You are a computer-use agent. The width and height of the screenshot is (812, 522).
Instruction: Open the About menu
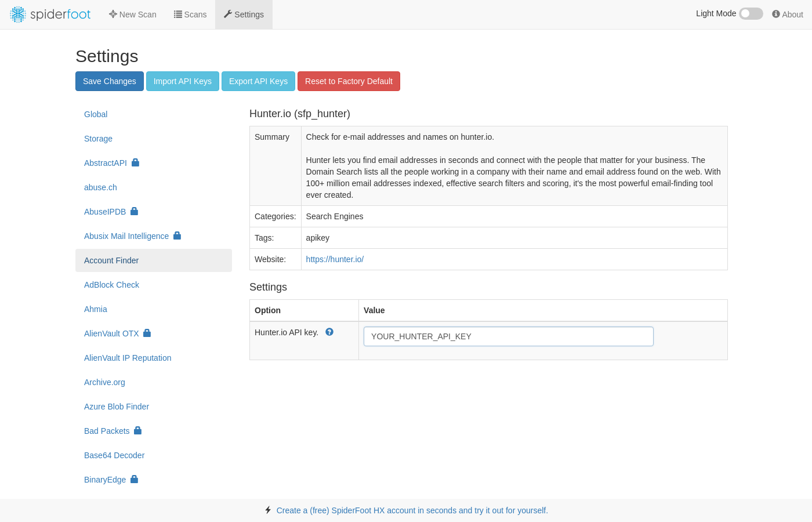tap(788, 14)
